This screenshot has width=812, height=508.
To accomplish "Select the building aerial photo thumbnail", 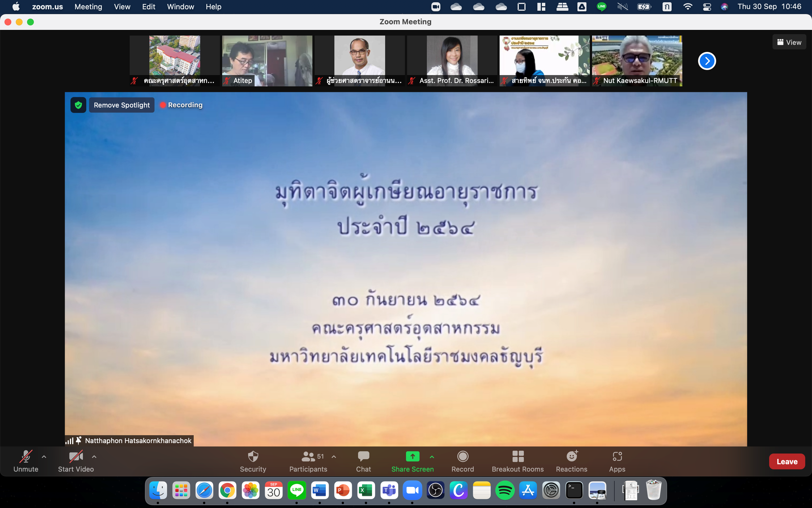I will coord(175,61).
